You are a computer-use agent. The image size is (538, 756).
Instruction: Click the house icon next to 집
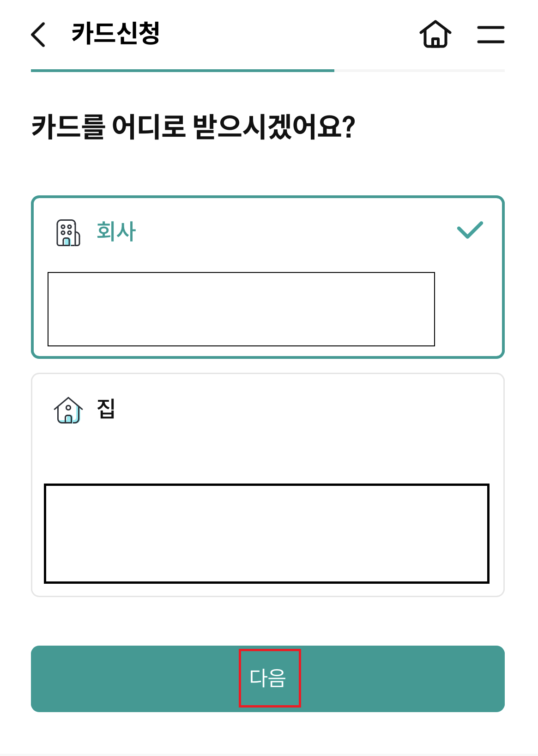pos(67,409)
